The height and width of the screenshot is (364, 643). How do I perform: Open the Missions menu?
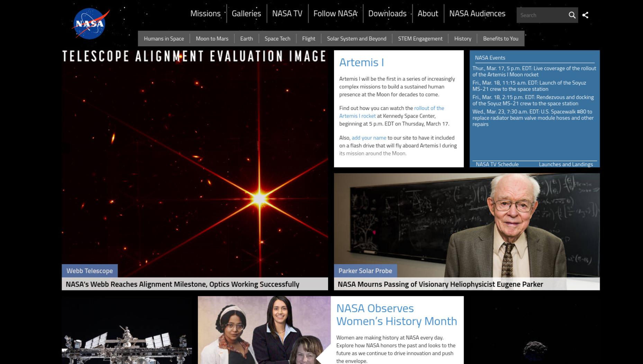pos(205,13)
